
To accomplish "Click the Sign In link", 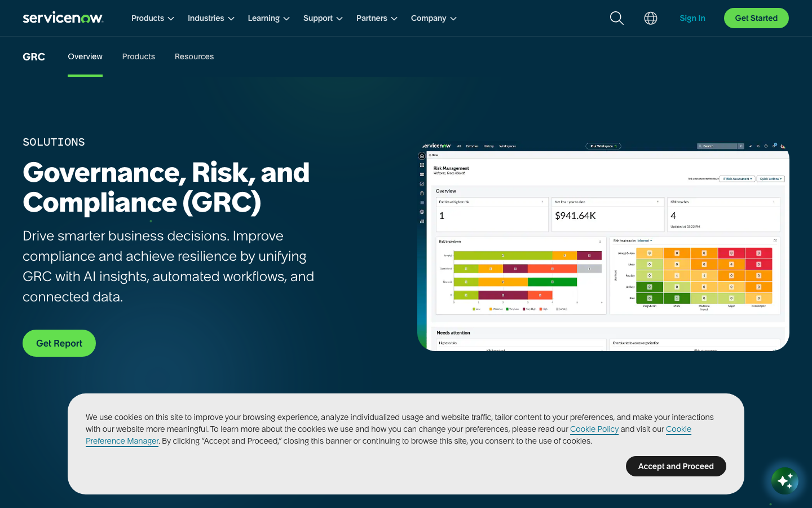I will pyautogui.click(x=692, y=18).
